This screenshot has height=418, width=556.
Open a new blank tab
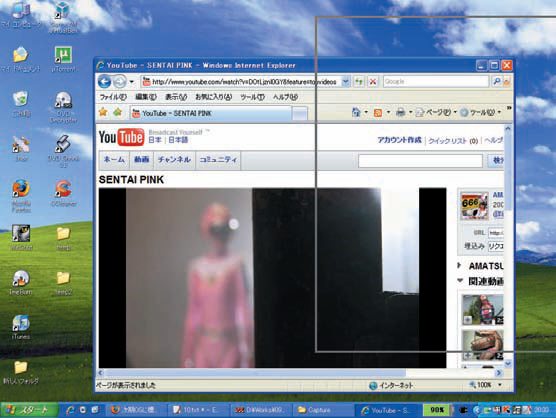300,114
